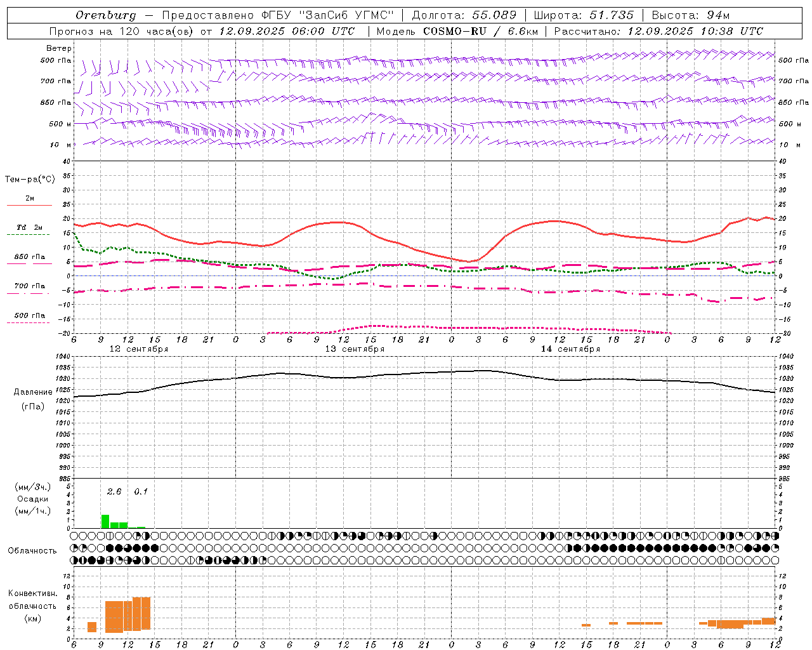
Task: Click the 0.1 precipitation total
Action: [x=141, y=491]
